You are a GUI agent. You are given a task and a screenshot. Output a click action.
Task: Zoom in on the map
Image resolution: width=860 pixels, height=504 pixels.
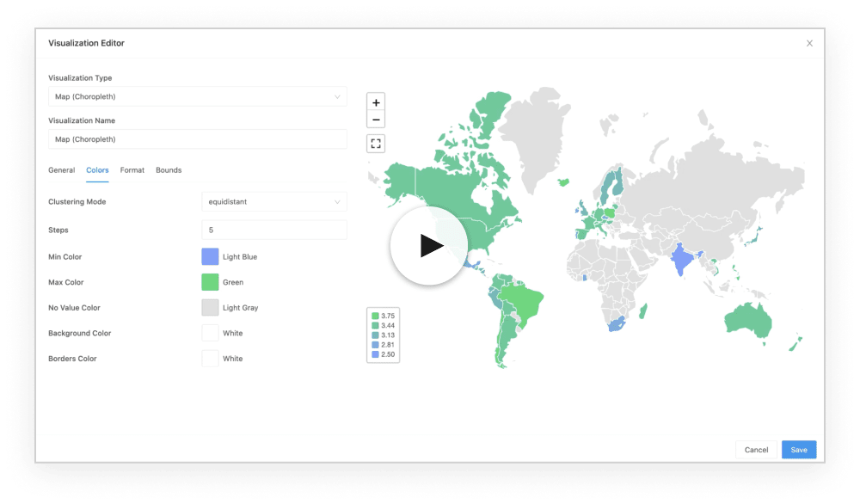pyautogui.click(x=376, y=102)
